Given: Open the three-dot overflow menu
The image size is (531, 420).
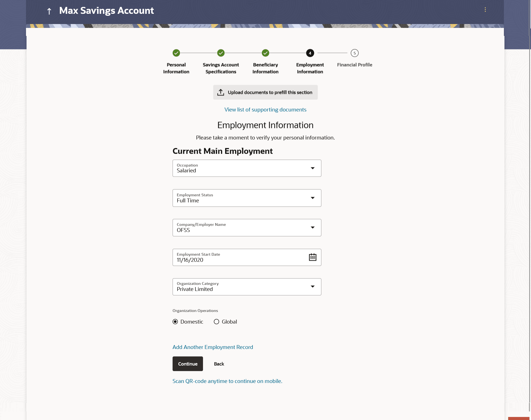Looking at the screenshot, I should point(485,10).
